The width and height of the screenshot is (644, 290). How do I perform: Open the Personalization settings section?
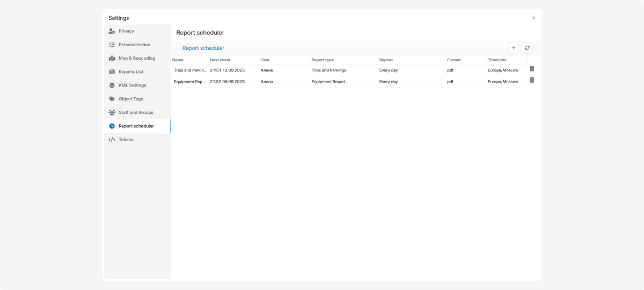pyautogui.click(x=134, y=45)
